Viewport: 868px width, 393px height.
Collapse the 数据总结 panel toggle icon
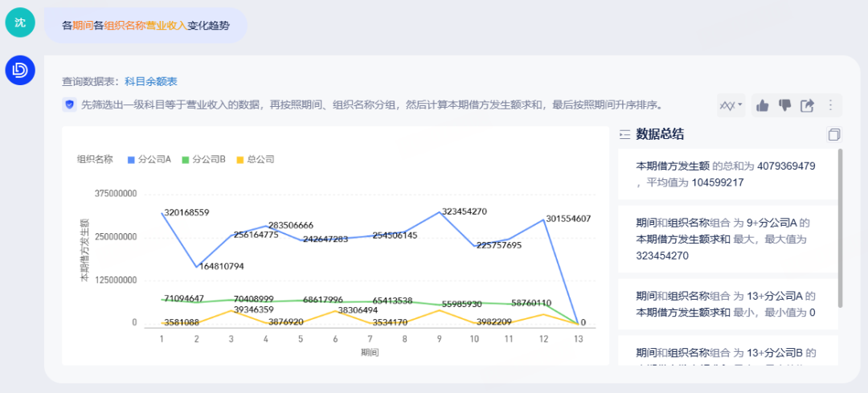tap(625, 134)
